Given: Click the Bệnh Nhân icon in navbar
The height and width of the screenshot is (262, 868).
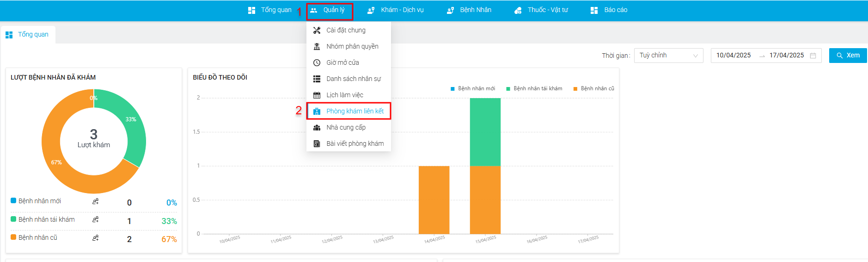Looking at the screenshot, I should (450, 10).
